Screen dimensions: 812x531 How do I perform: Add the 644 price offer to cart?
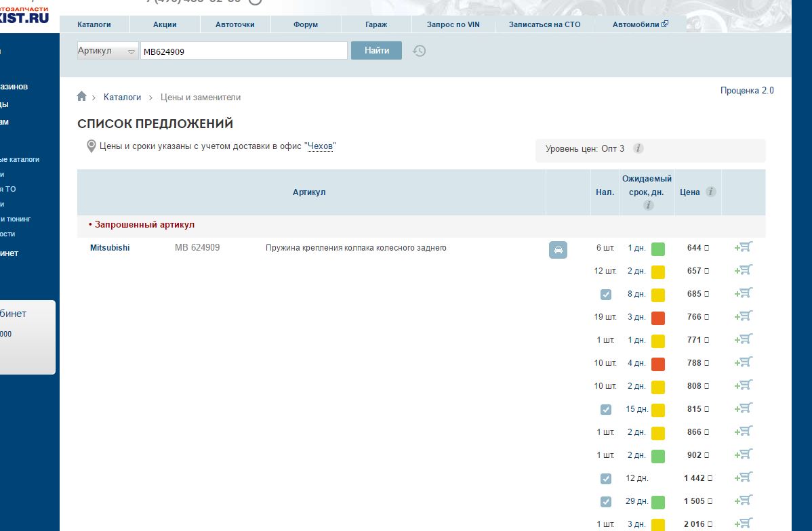point(744,248)
